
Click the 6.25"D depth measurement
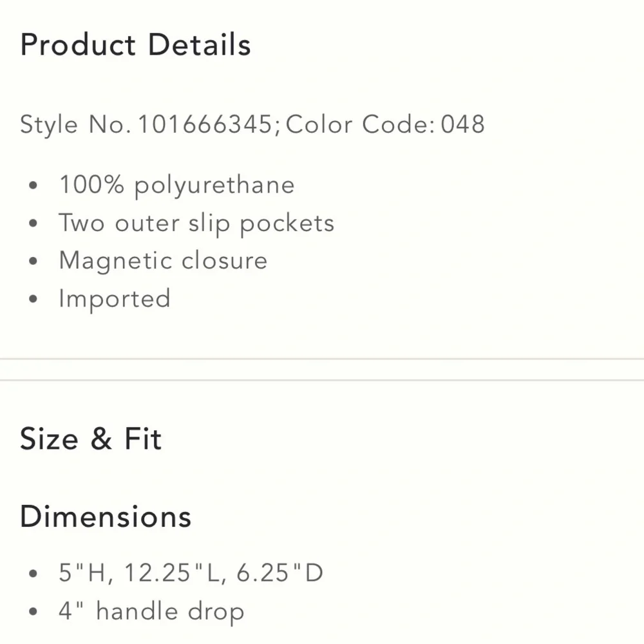coord(279,573)
